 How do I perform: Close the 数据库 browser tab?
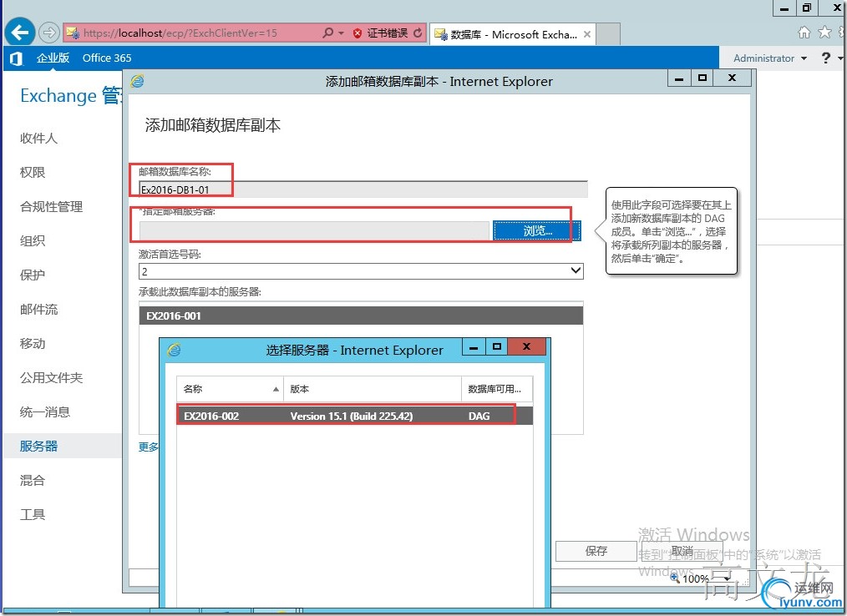(586, 34)
